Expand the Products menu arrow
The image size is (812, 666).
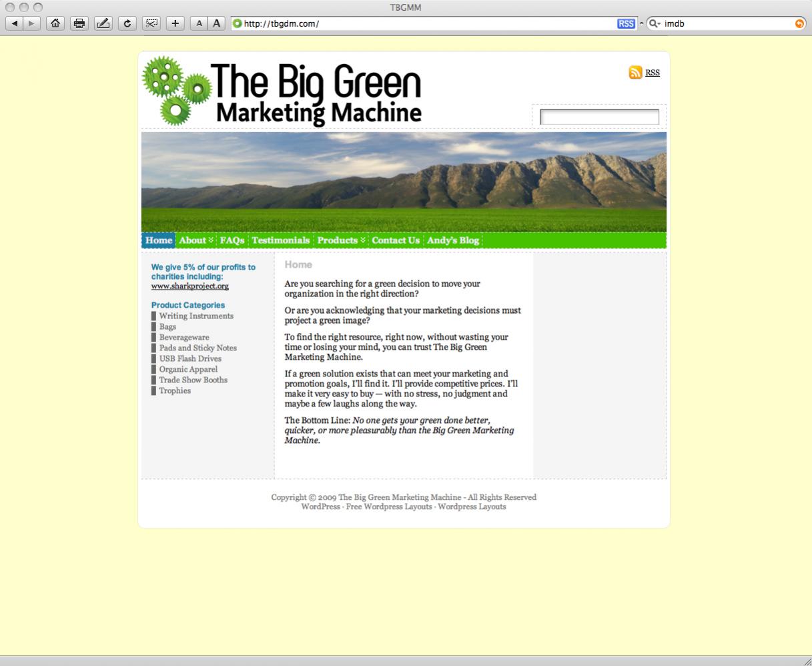coord(363,240)
